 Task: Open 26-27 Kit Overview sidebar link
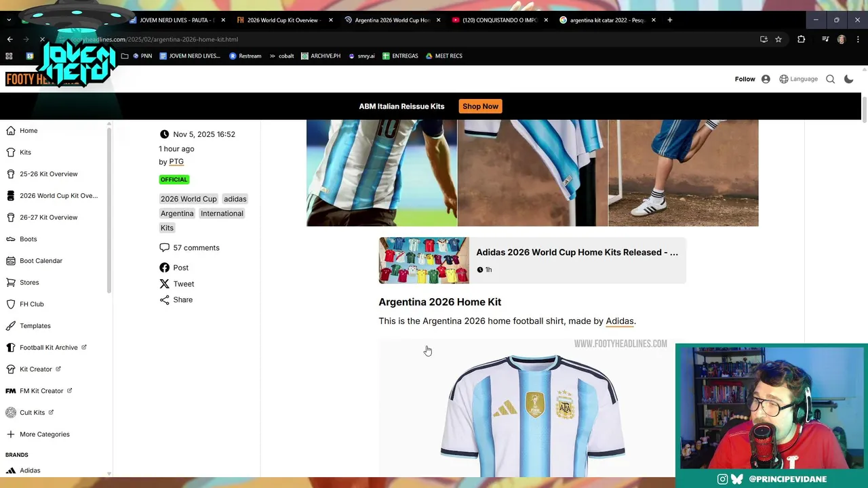pyautogui.click(x=42, y=218)
